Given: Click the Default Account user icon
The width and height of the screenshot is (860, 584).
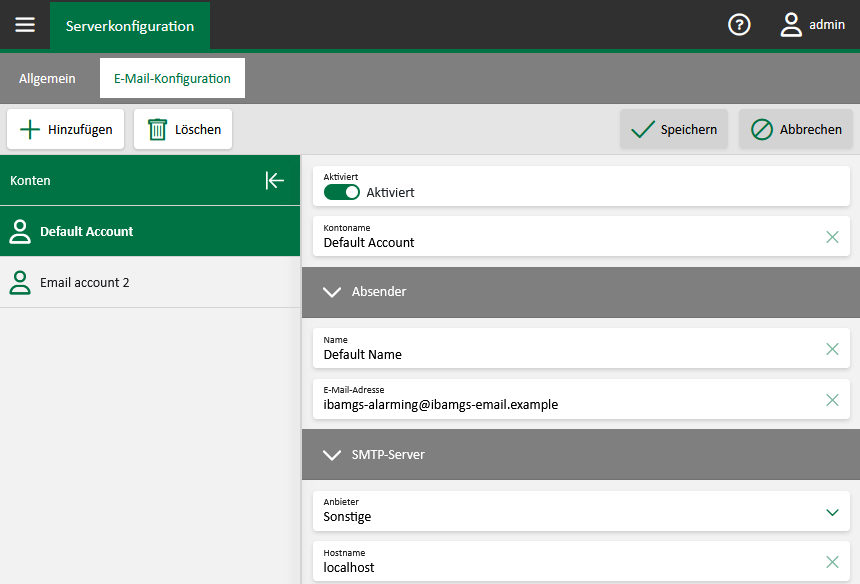Looking at the screenshot, I should 20,231.
